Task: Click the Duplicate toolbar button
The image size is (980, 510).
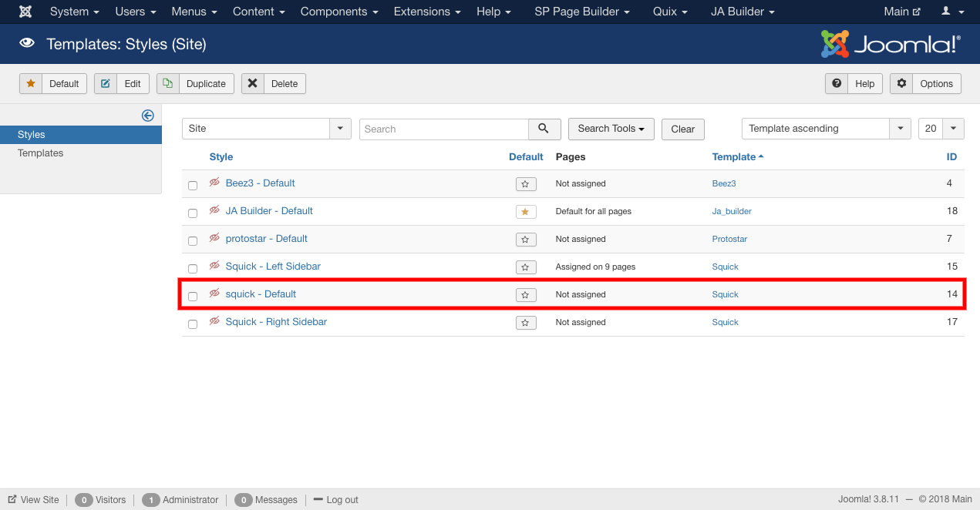Action: (x=196, y=83)
